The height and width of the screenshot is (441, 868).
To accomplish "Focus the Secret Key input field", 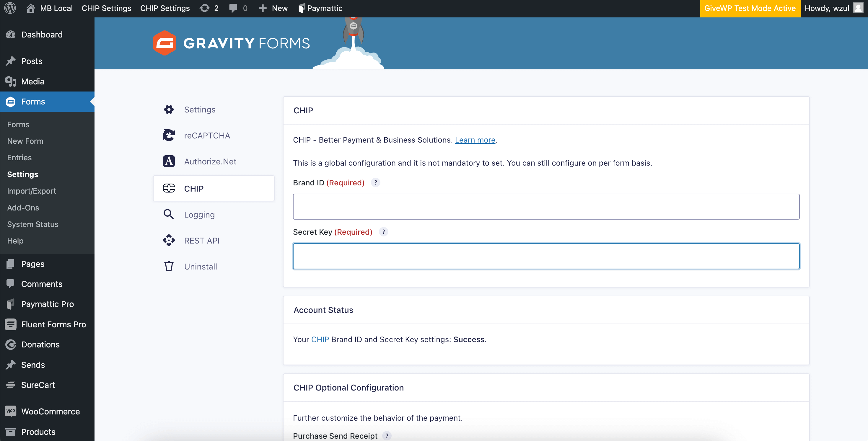I will pos(546,256).
